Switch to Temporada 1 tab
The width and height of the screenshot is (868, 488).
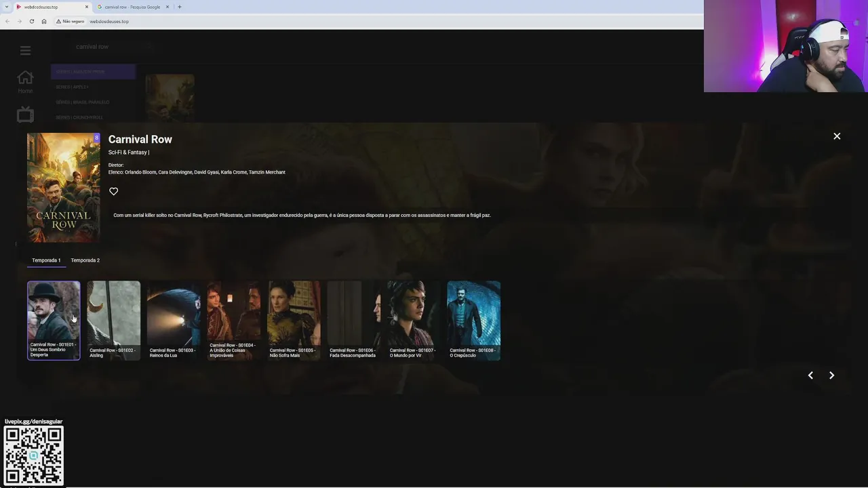46,260
